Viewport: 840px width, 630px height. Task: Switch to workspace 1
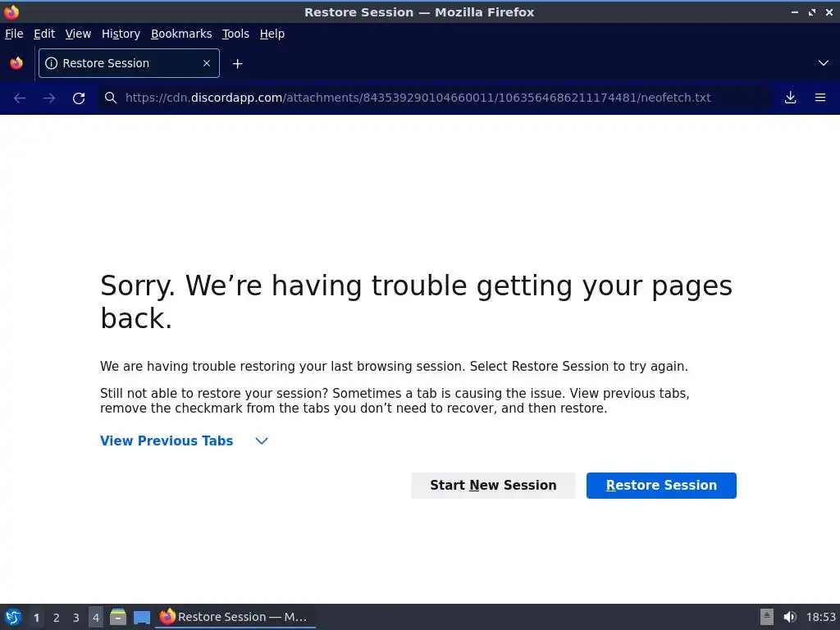36,618
